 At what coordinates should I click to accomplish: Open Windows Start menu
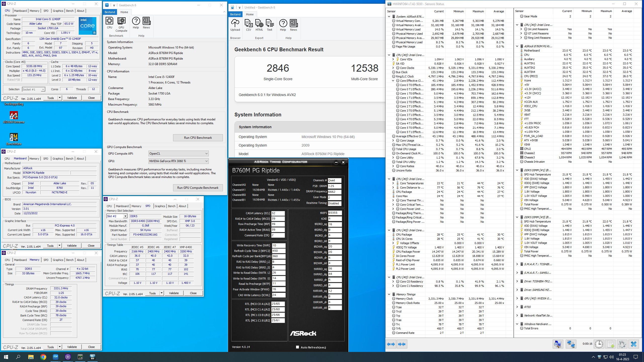6,357
